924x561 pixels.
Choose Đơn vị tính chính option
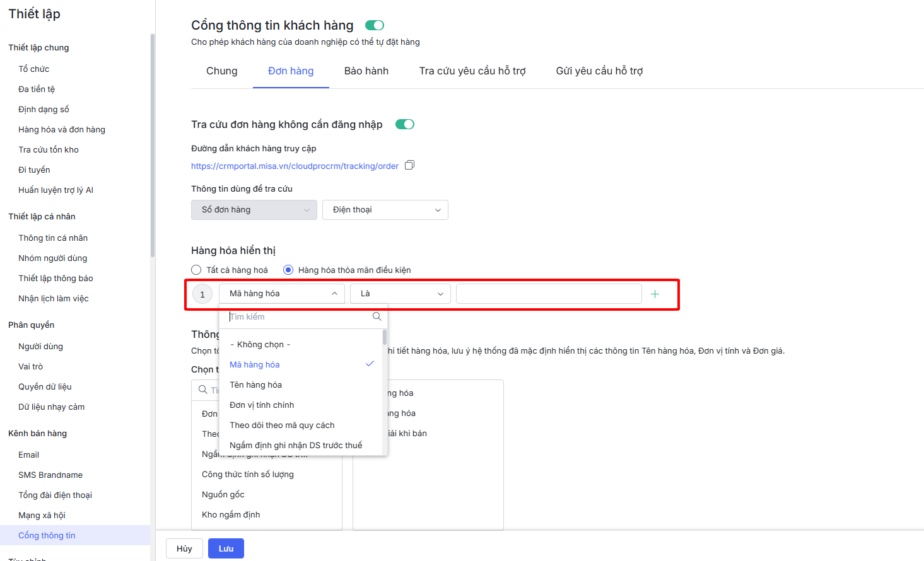pyautogui.click(x=262, y=405)
